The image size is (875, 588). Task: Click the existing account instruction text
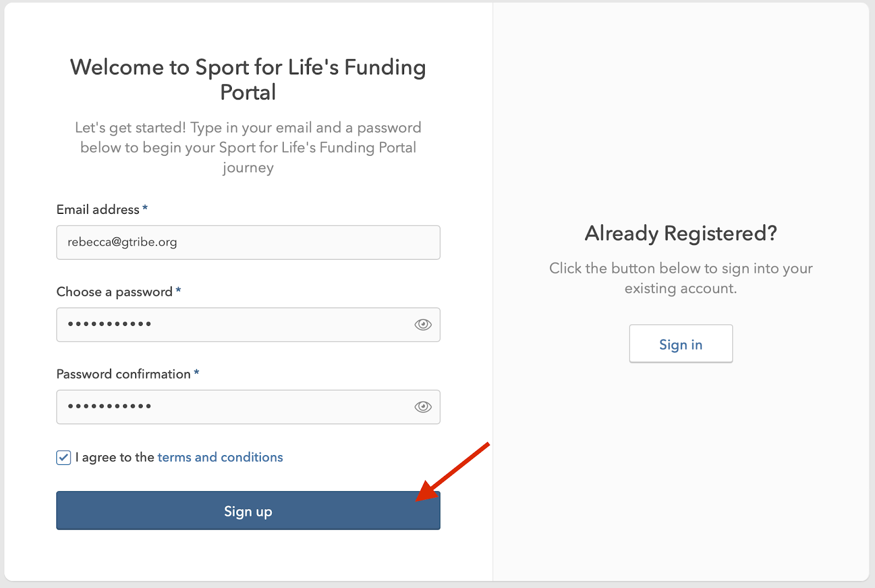tap(680, 278)
